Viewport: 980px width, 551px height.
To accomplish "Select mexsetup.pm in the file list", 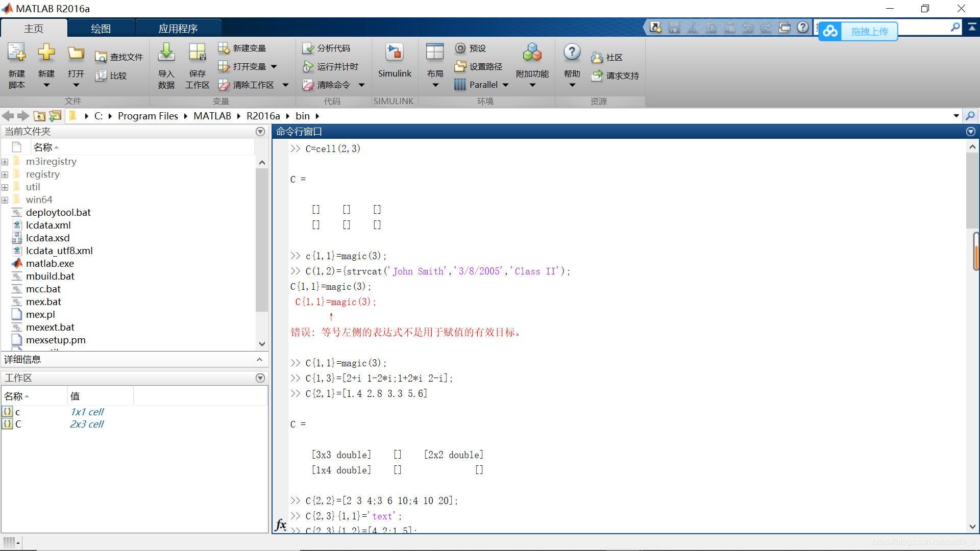I will pos(56,340).
